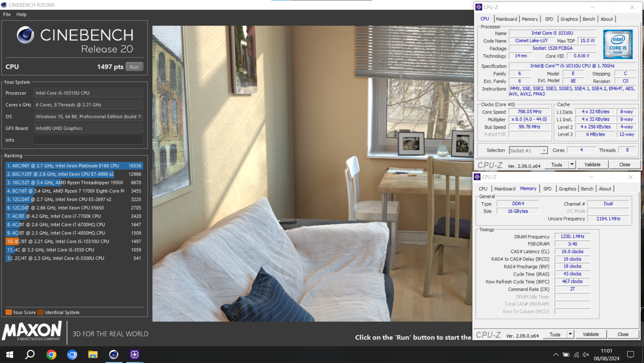This screenshot has height=363, width=644.
Task: Click the DRAM Frequency value 1330.1 MHz
Action: pos(572,237)
